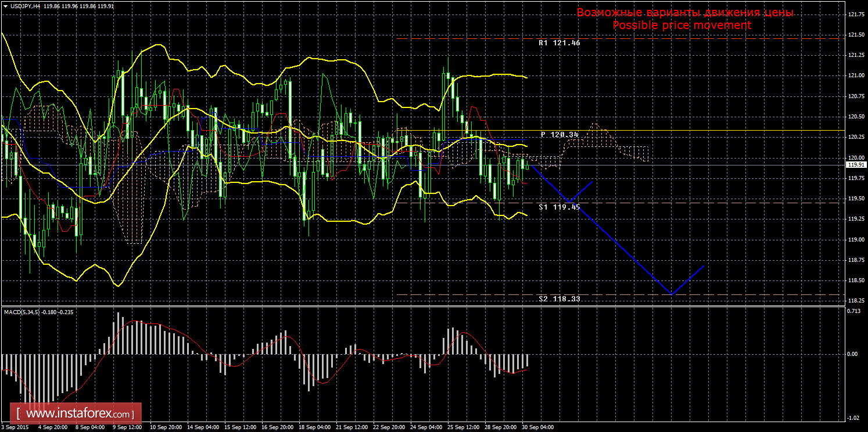Click the -1.02 MACD scale value

[x=854, y=417]
